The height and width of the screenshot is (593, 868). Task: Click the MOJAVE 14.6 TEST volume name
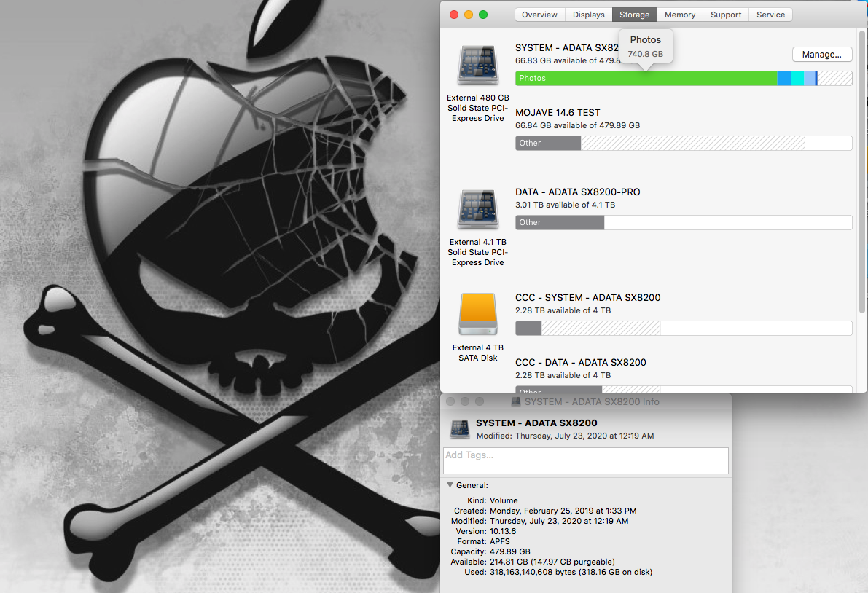558,112
